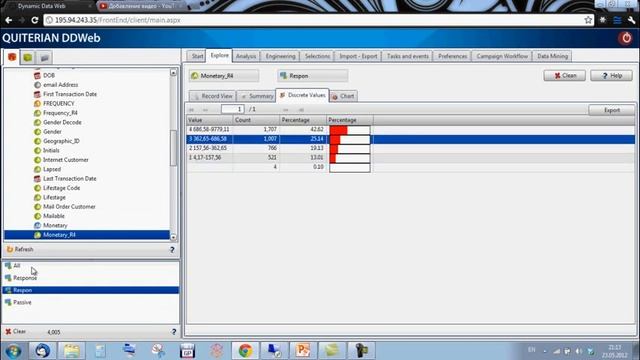640x360 pixels.
Task: Select the Mailable field
Action: pyautogui.click(x=53, y=216)
